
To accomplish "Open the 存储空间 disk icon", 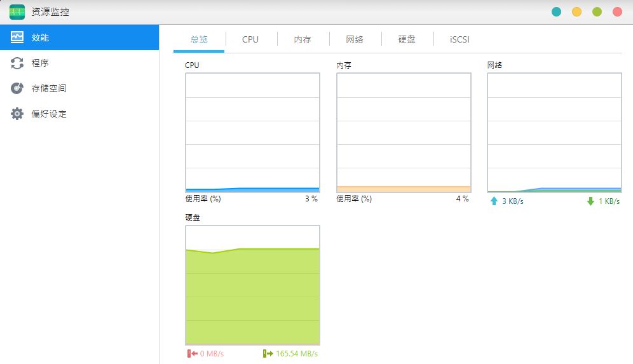I will tap(17, 88).
